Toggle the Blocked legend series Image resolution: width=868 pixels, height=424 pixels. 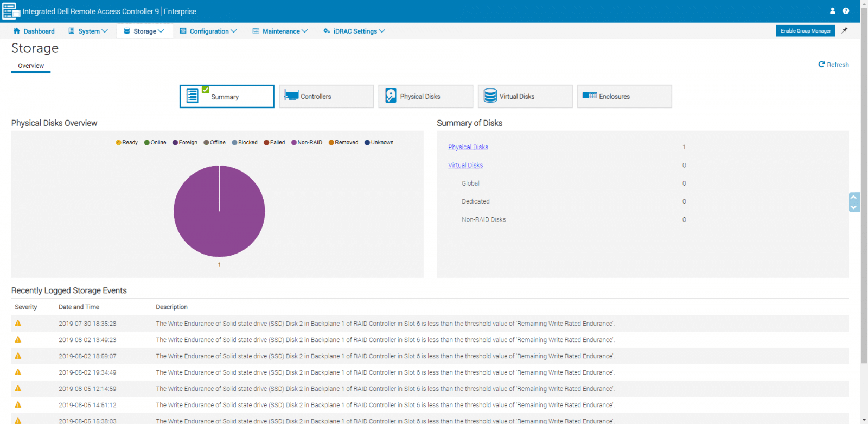245,143
